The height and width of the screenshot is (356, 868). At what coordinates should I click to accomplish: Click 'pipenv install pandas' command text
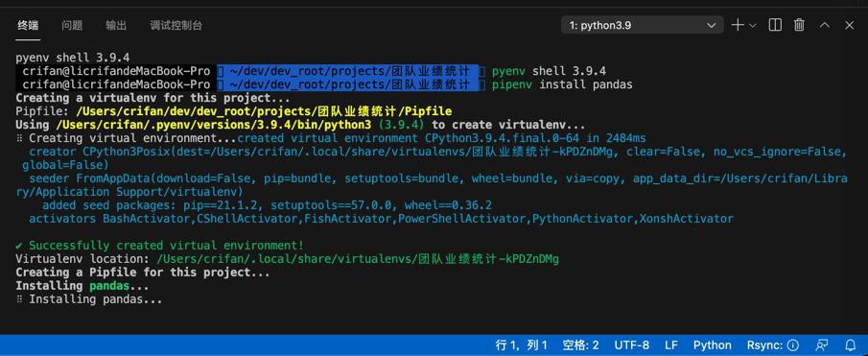click(x=562, y=84)
